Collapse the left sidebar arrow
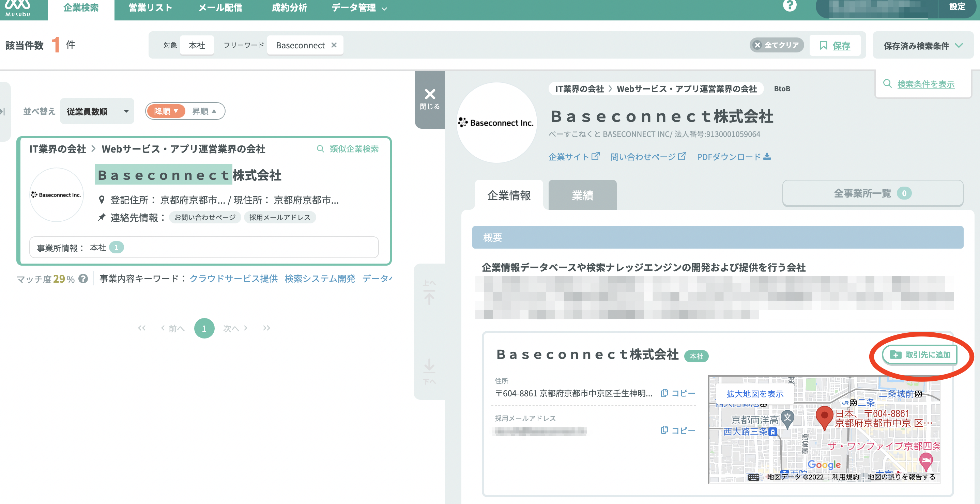The width and height of the screenshot is (980, 504). point(3,111)
